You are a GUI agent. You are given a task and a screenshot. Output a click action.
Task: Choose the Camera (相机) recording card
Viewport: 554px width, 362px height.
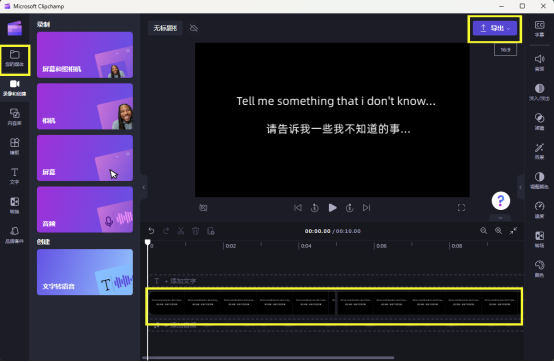[85, 106]
